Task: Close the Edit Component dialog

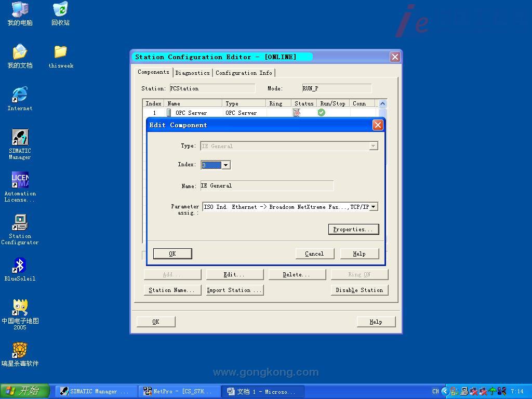Action: point(378,125)
